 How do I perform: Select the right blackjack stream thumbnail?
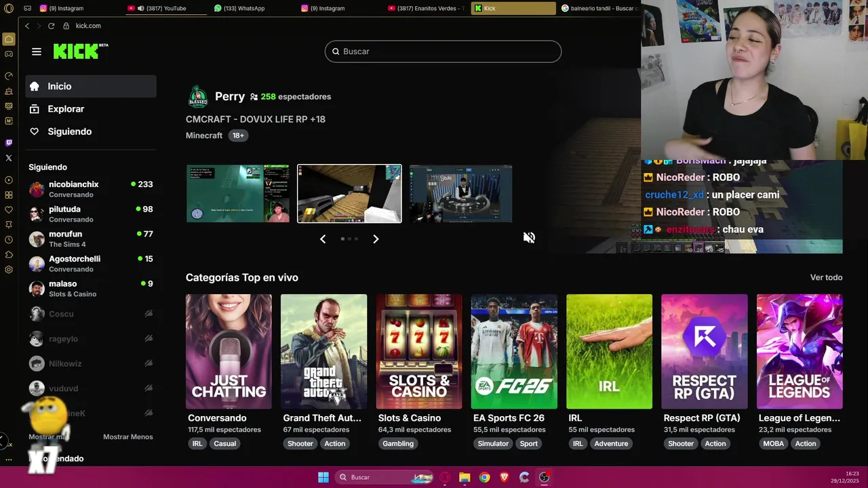tap(460, 194)
